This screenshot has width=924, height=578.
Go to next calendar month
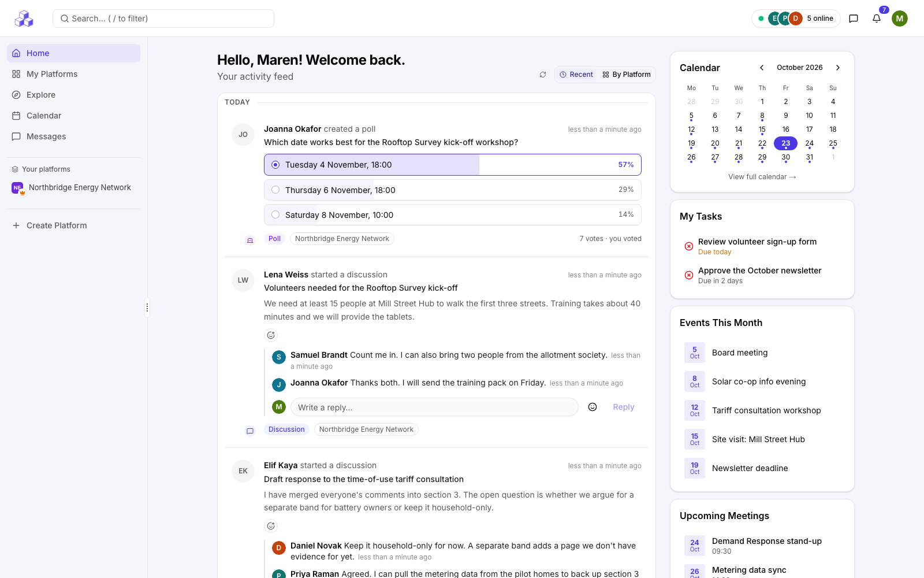[x=838, y=68]
